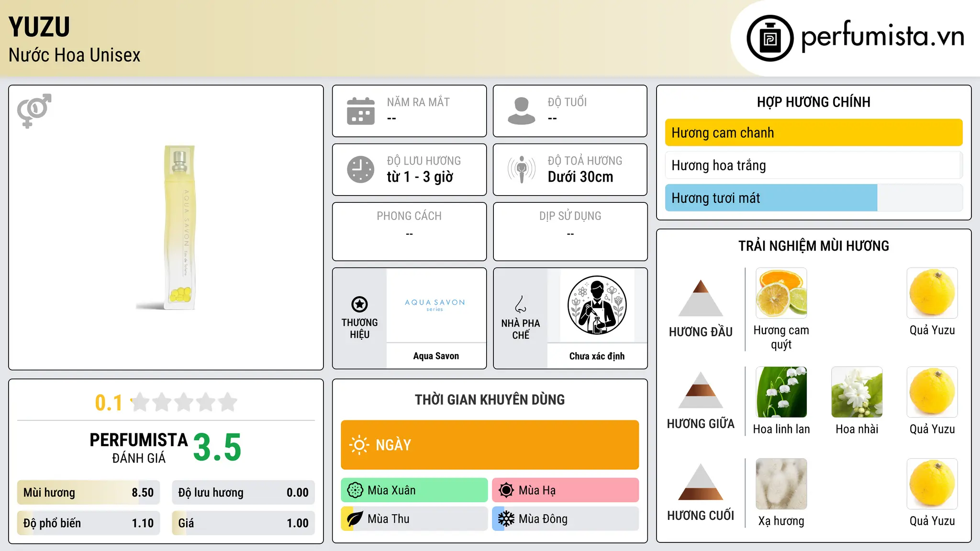This screenshot has height=551, width=980.
Task: Click the Hương giữa pyramid icon
Action: point(701,390)
